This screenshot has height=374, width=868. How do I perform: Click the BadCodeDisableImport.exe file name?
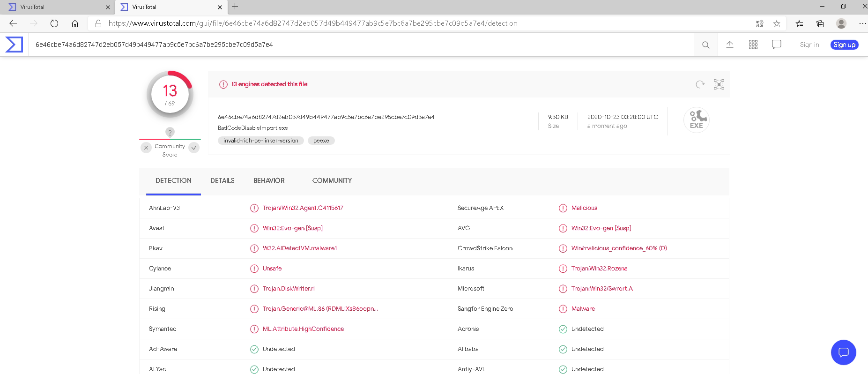(x=253, y=128)
